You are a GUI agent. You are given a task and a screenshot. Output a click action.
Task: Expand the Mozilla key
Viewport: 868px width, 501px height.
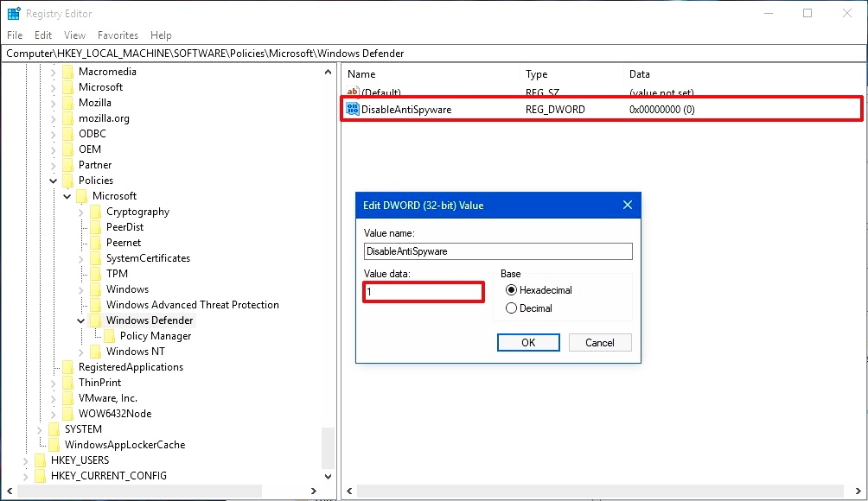pyautogui.click(x=53, y=103)
